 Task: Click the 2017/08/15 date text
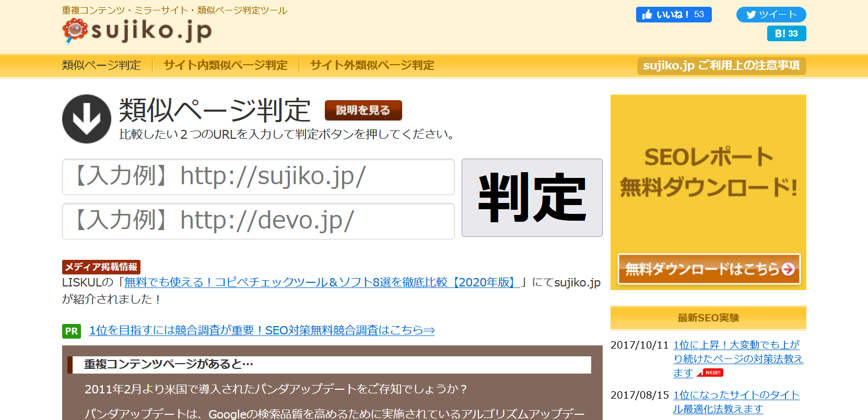[640, 395]
